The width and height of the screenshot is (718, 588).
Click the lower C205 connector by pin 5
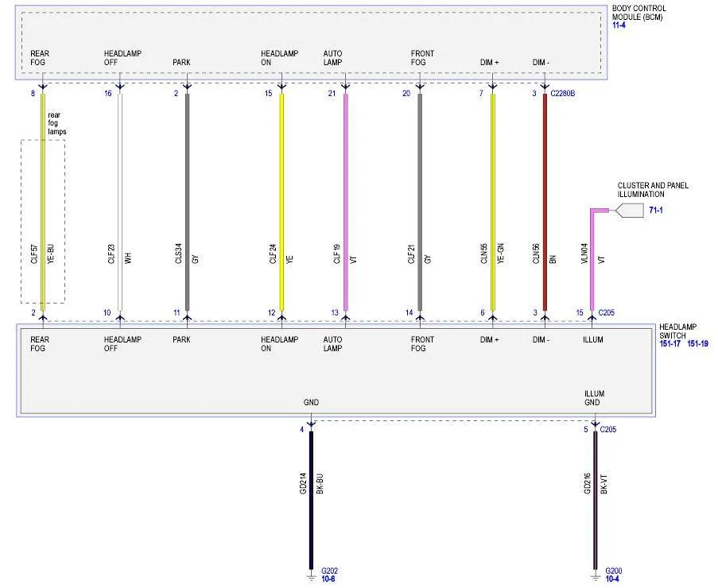pos(607,429)
